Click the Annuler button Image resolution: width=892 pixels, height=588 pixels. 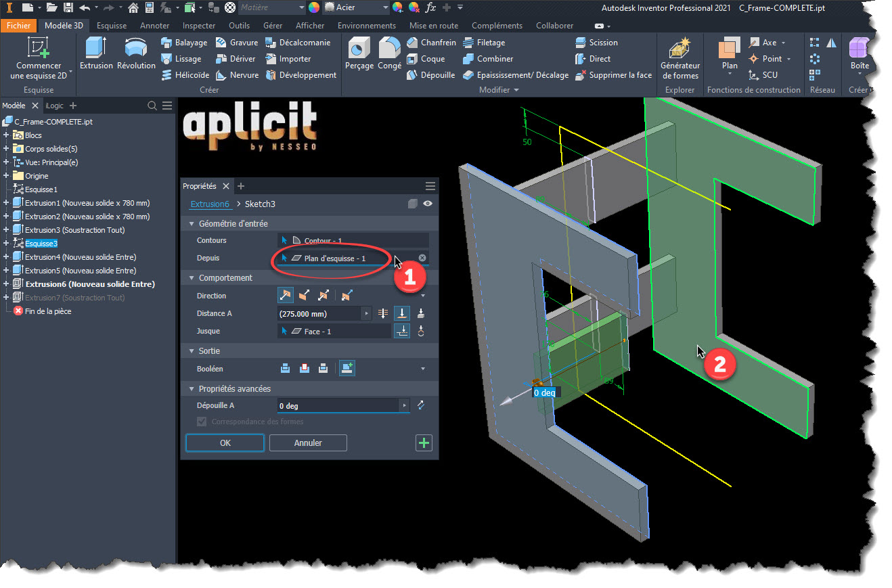click(x=308, y=443)
